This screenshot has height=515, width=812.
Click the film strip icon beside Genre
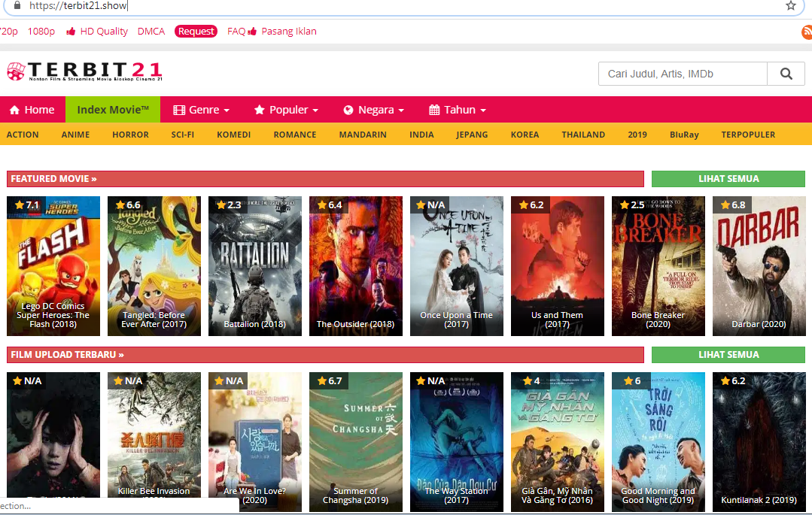coord(179,110)
